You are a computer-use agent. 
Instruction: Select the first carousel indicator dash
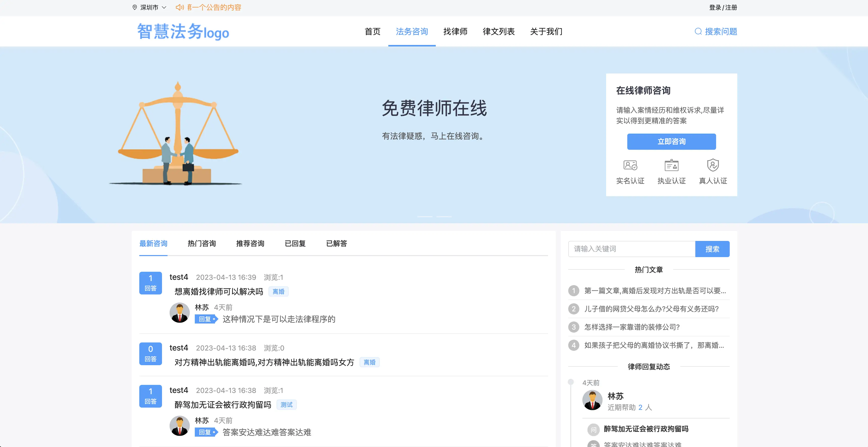[x=425, y=216]
